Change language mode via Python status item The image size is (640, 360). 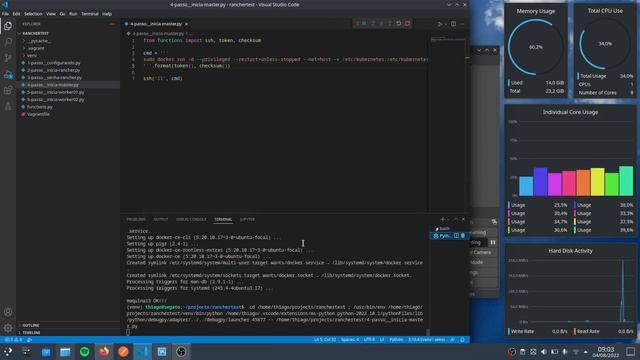(x=396, y=340)
